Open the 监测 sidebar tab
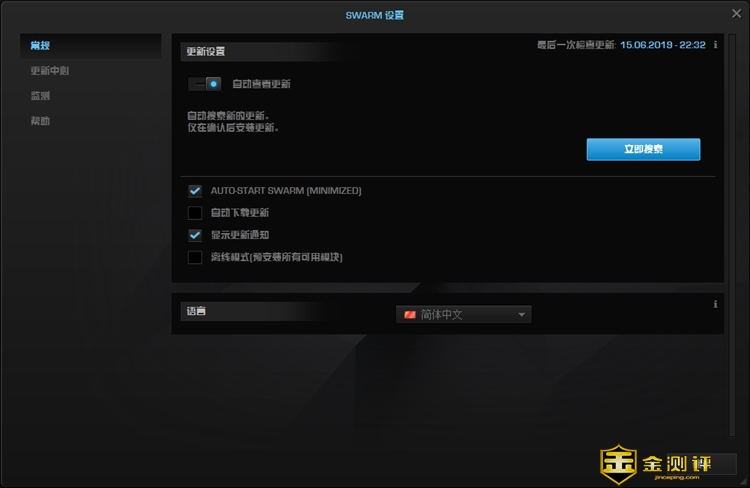 (40, 96)
